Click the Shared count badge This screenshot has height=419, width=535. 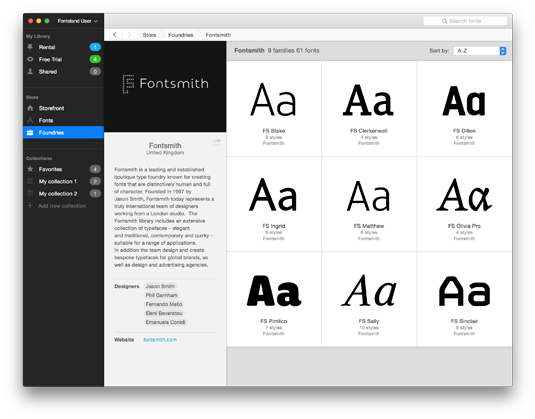(95, 71)
